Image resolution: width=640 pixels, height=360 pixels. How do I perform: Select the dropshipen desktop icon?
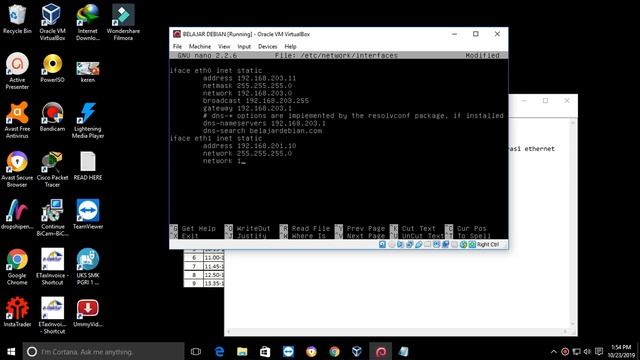(17, 215)
